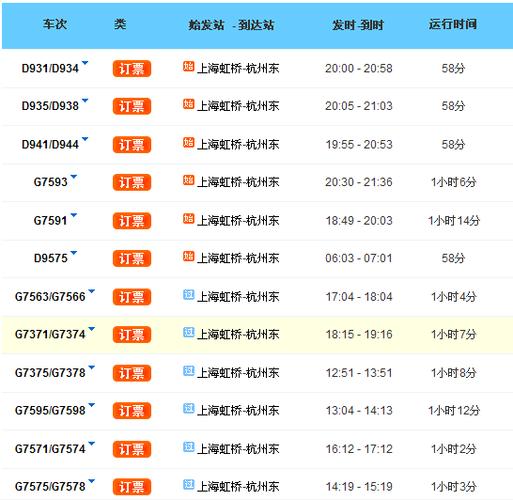The width and height of the screenshot is (513, 500).
Task: Click 订票 button in G7571/G7574 row
Action: (x=132, y=449)
